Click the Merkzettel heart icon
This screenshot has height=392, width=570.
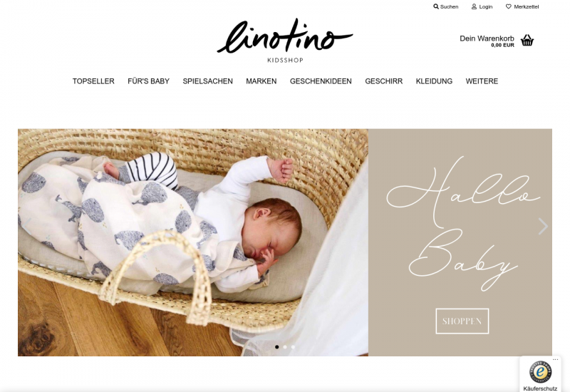tap(509, 6)
